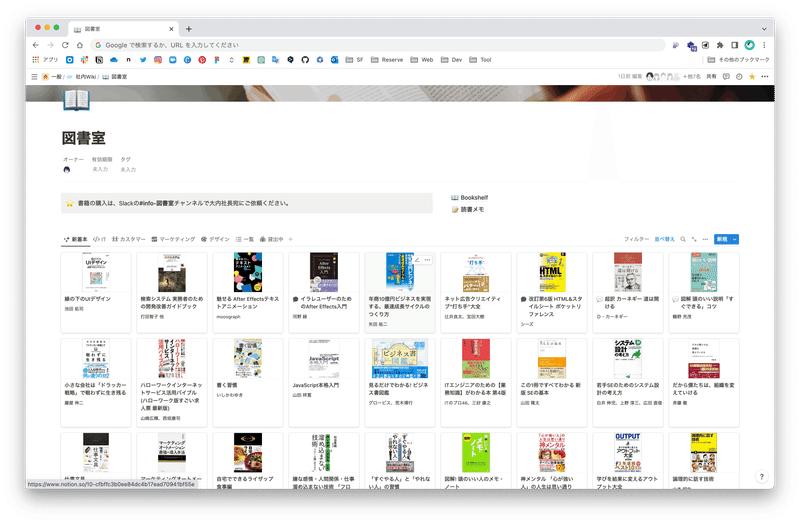The height and width of the screenshot is (523, 800).
Task: Open the Web bookmarks folder
Action: (x=422, y=60)
